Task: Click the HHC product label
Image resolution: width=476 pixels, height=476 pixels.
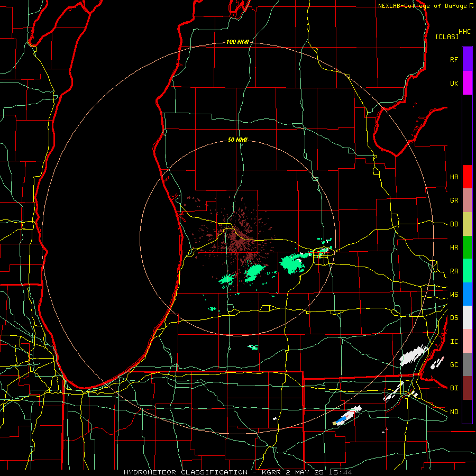Action: click(465, 32)
